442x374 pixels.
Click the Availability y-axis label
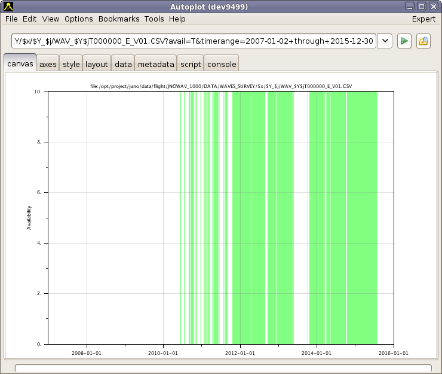click(29, 218)
